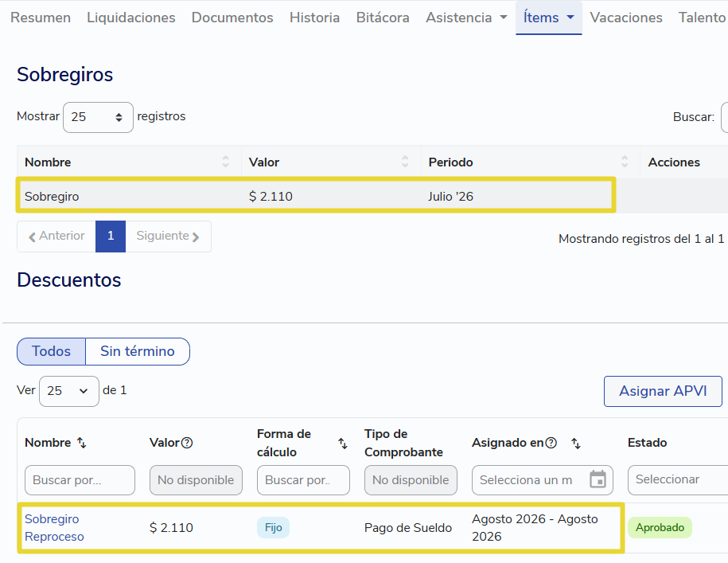Open the Historia tab
Viewport: 728px width, 563px height.
click(x=314, y=18)
